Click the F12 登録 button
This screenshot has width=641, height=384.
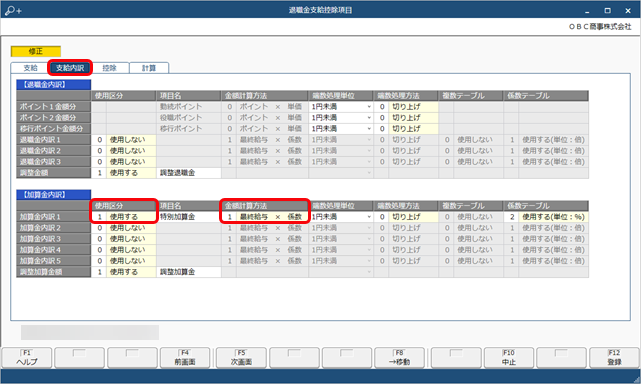coord(614,358)
